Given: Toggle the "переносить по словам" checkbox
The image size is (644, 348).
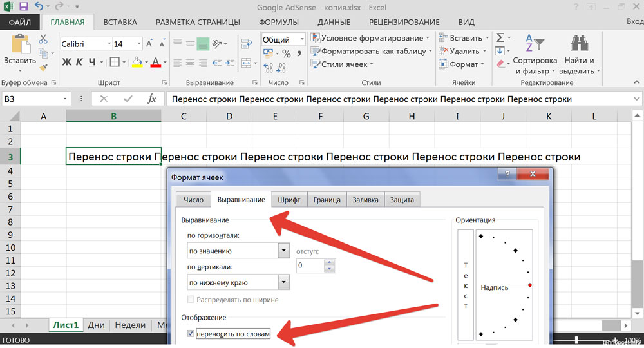Looking at the screenshot, I should point(190,333).
